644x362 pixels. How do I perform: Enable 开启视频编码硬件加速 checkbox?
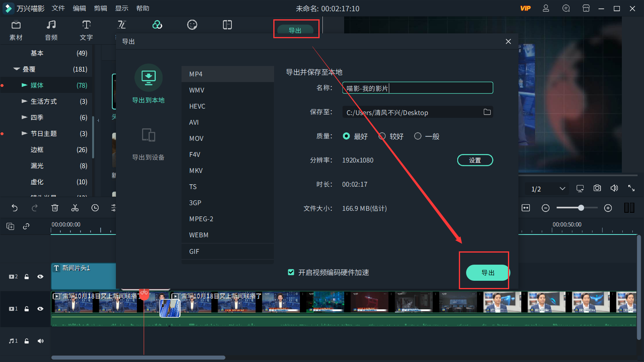click(x=291, y=272)
